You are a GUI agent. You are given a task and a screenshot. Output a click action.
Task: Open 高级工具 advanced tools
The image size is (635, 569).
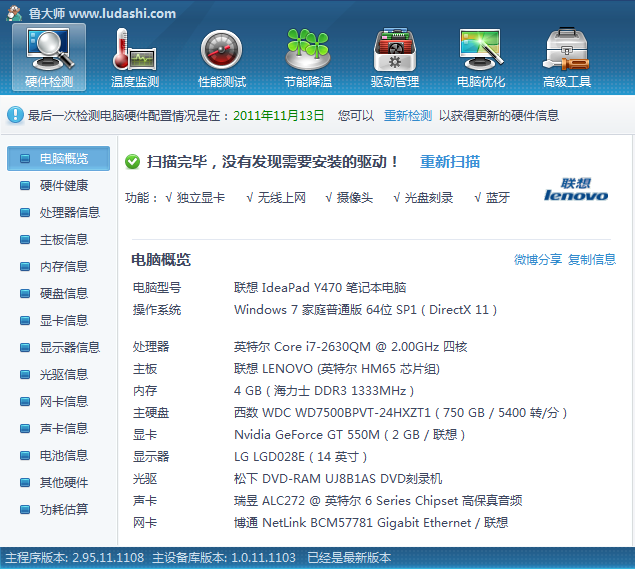(x=567, y=57)
